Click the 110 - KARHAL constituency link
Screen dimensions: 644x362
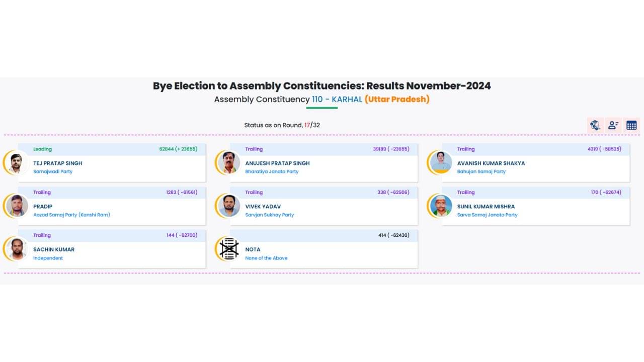tap(337, 100)
